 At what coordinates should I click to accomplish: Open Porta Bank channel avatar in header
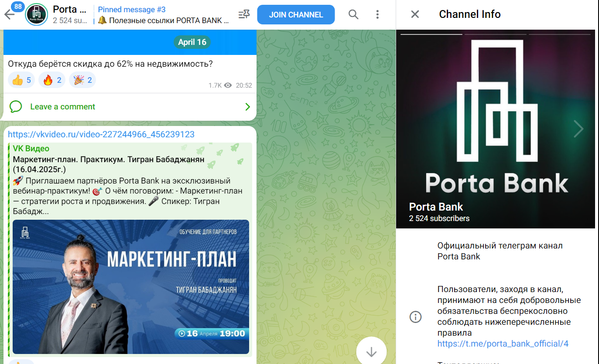click(x=37, y=14)
